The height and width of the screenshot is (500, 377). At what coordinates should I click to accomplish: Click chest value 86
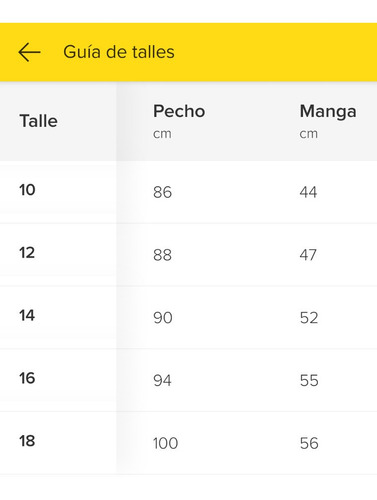(163, 192)
